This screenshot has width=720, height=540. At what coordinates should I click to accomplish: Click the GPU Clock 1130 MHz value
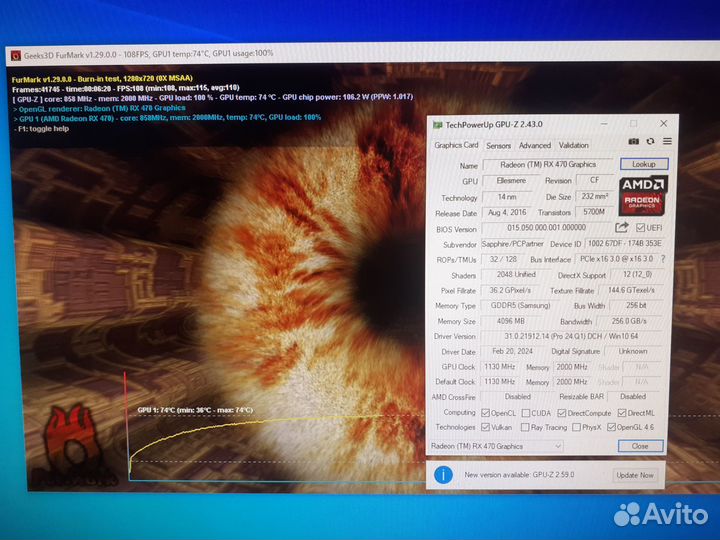[x=500, y=366]
